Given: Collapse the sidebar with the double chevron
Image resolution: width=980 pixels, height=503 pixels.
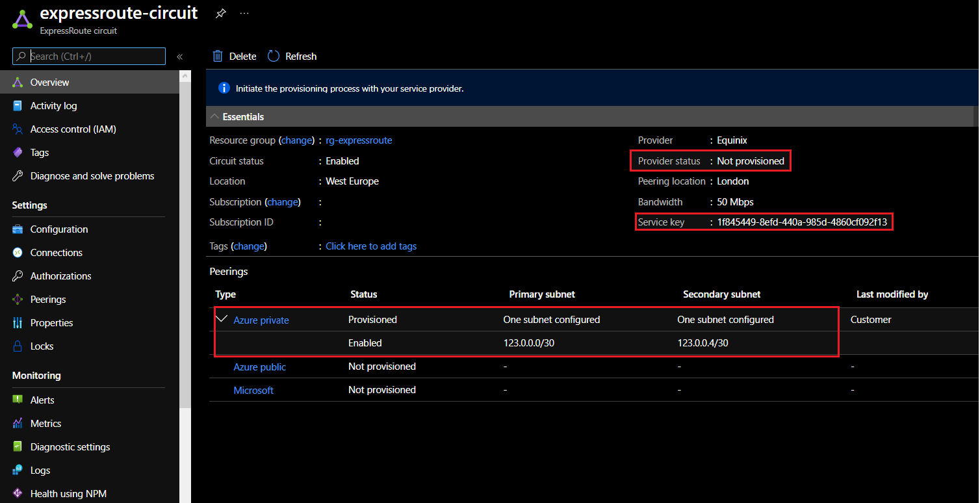Looking at the screenshot, I should click(180, 57).
